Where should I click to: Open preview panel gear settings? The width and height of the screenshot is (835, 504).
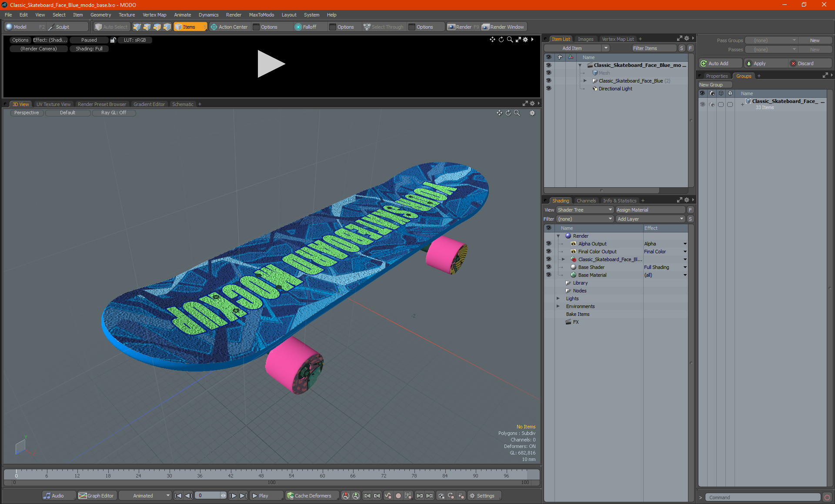(x=525, y=40)
